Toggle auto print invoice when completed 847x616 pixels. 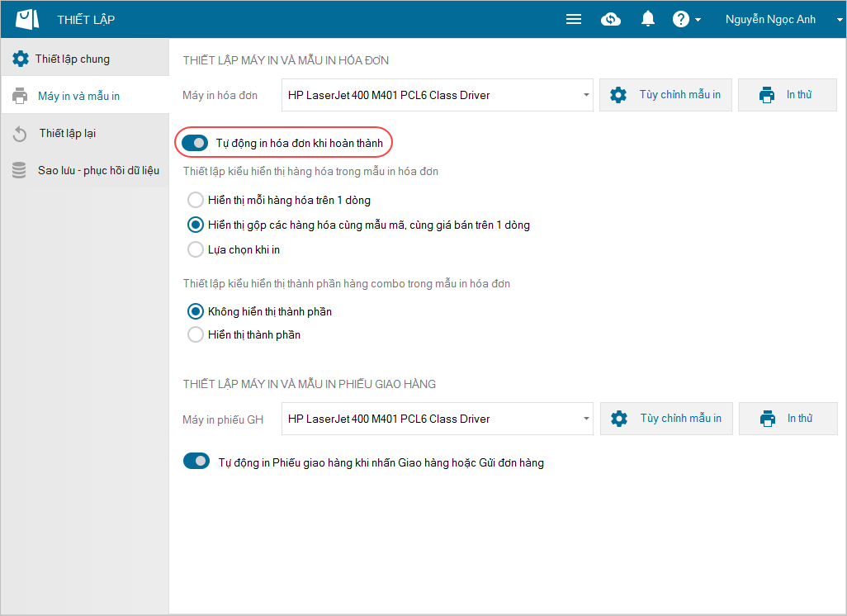[x=196, y=144]
